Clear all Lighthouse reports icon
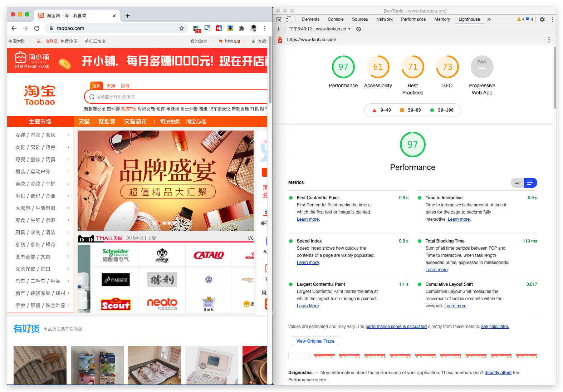Image resolution: width=563 pixels, height=392 pixels. tap(358, 29)
